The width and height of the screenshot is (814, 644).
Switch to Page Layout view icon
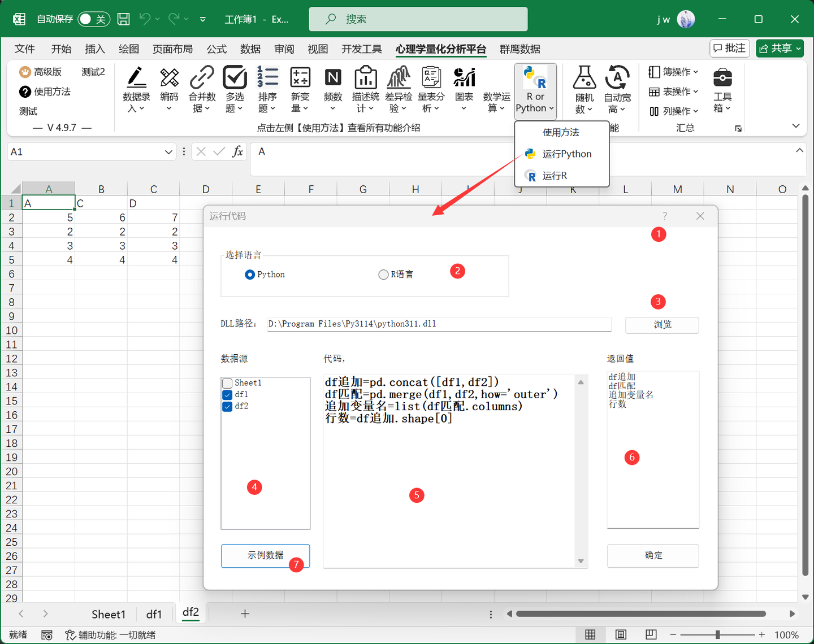621,635
